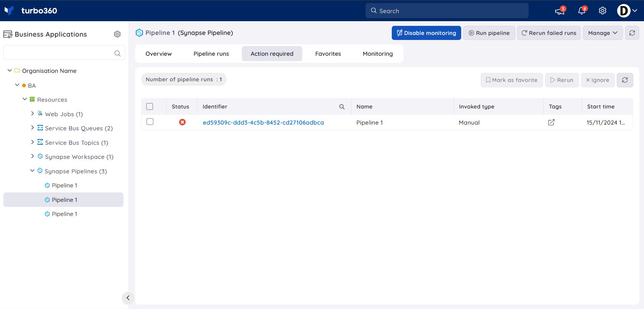Screen dimensions: 644x309
Task: Refresh the pipeline using top refresh icon
Action: pos(632,33)
